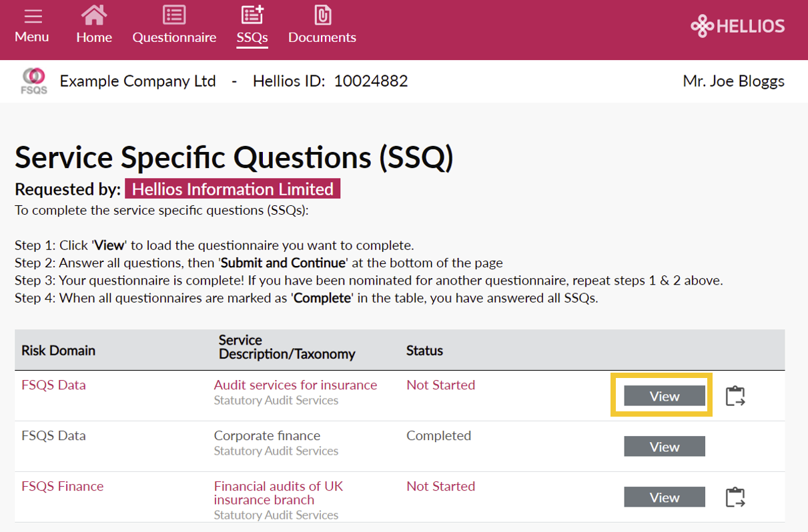Click Statutory Audit Services under Corporate finance
The image size is (808, 532).
(276, 451)
